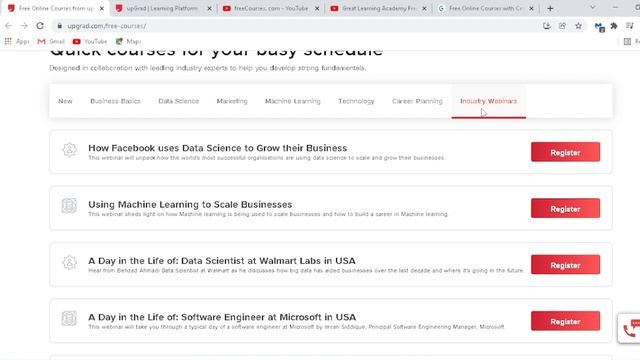Close the Great Learning Academy tab
The width and height of the screenshot is (640, 360).
click(424, 8)
